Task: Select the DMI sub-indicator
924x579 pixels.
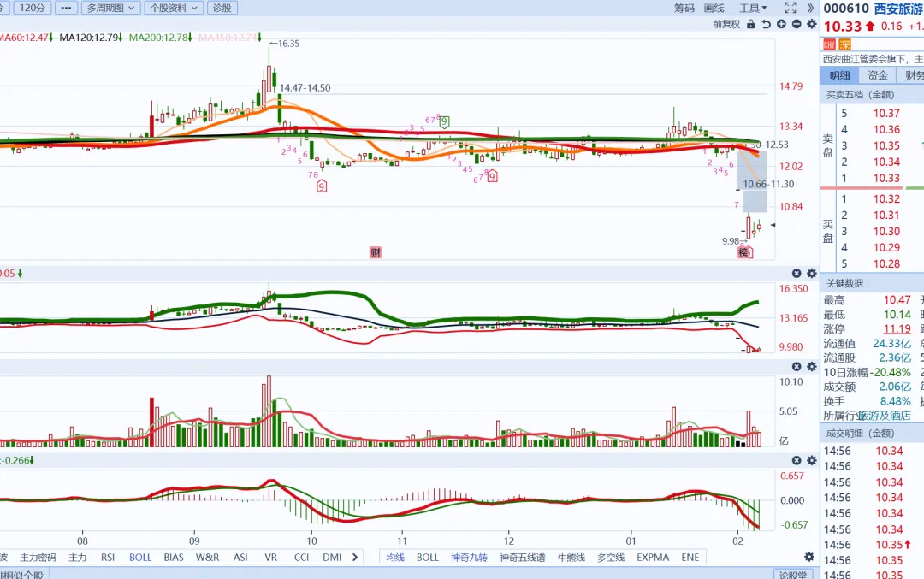Action: tap(332, 558)
